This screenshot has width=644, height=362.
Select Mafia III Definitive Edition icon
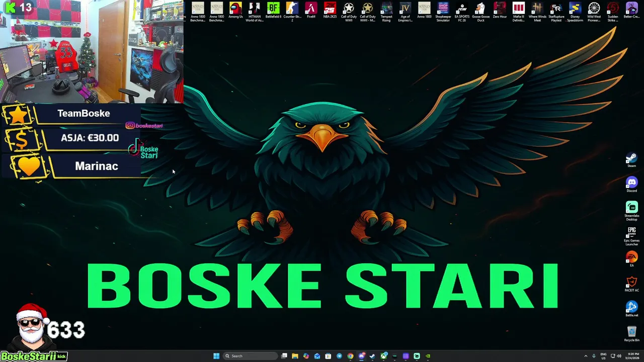[x=518, y=12]
